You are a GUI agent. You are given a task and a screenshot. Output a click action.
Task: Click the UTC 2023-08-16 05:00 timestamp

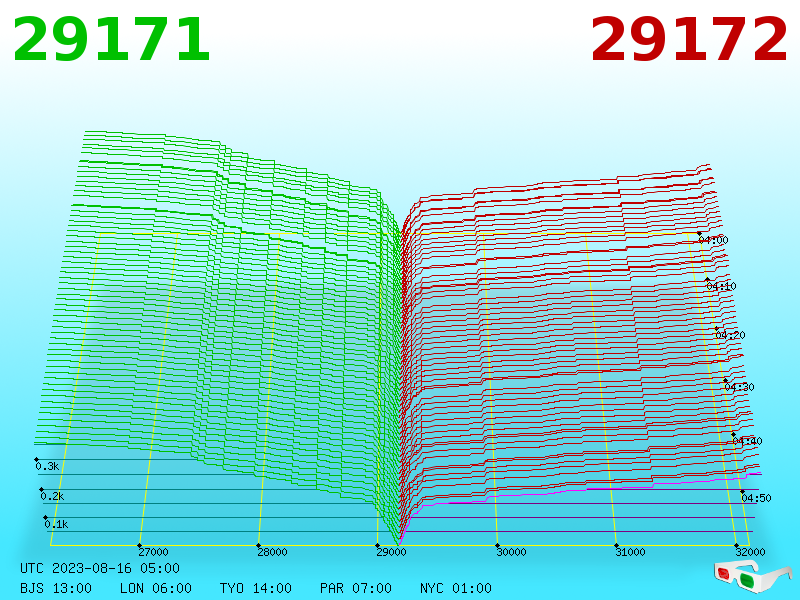(100, 568)
